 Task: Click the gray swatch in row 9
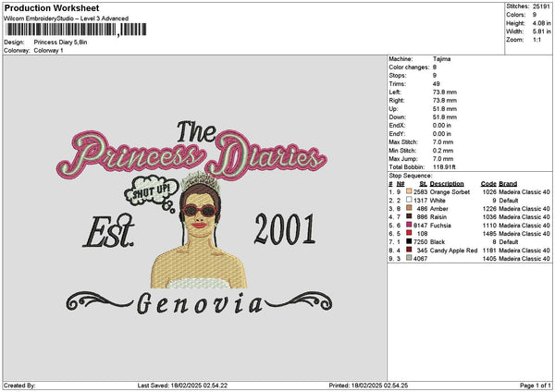409,258
